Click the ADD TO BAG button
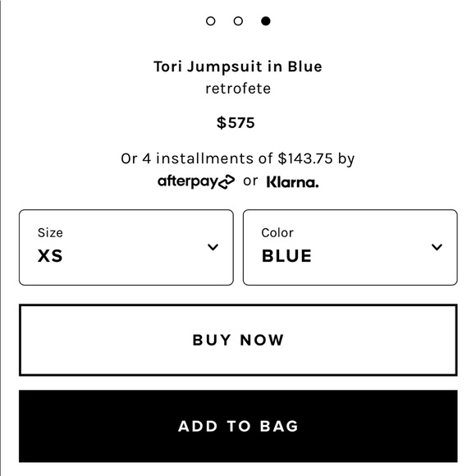Viewport: 476px width, 476px height. [x=238, y=426]
